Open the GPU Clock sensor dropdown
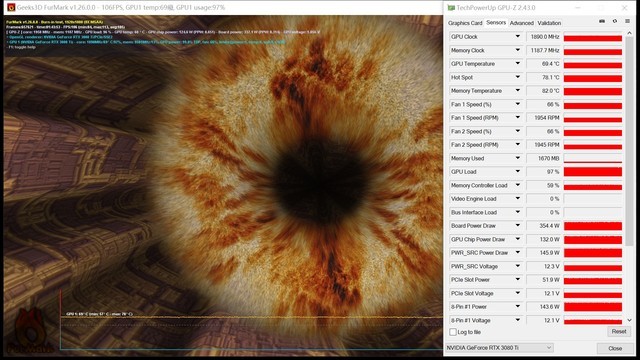The width and height of the screenshot is (640, 360). click(518, 37)
